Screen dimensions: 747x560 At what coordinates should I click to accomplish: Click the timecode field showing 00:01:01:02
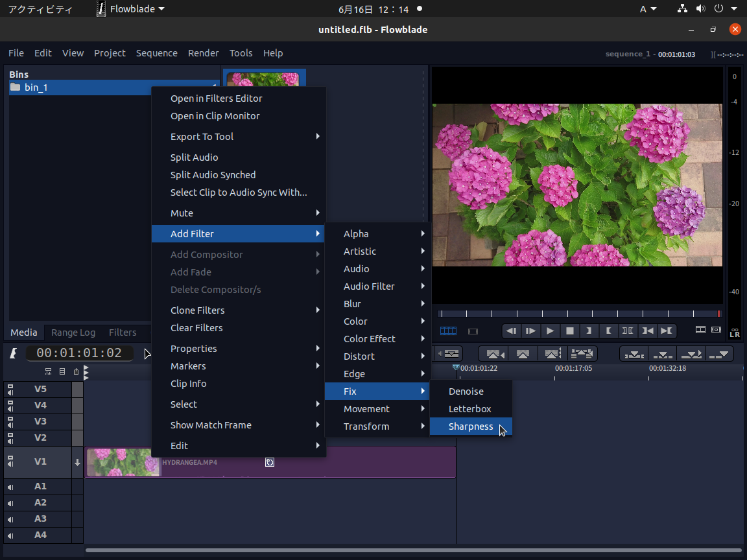79,353
